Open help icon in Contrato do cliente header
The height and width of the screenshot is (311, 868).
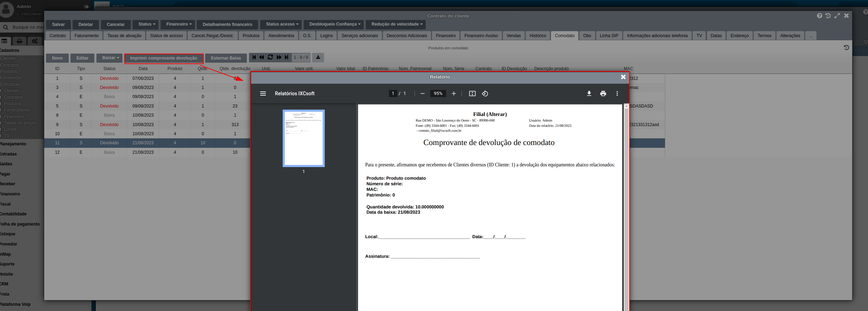(x=820, y=16)
